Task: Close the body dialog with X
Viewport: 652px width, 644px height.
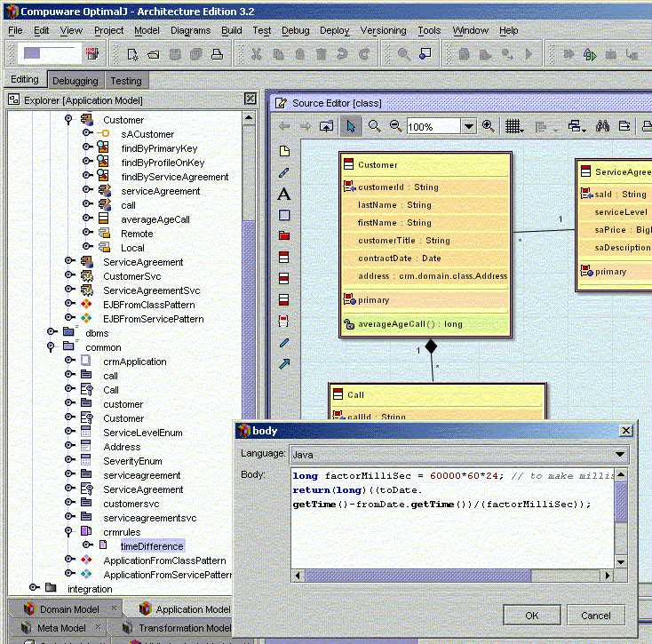Action: coord(626,430)
